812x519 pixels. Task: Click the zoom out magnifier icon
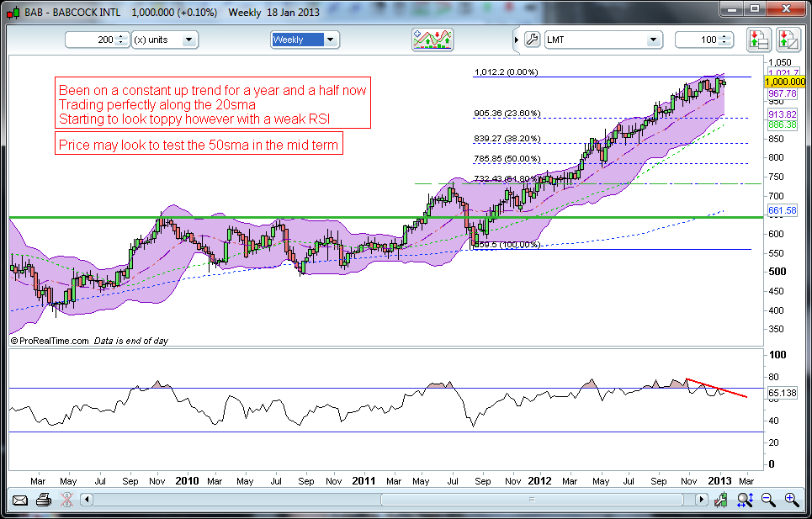768,500
